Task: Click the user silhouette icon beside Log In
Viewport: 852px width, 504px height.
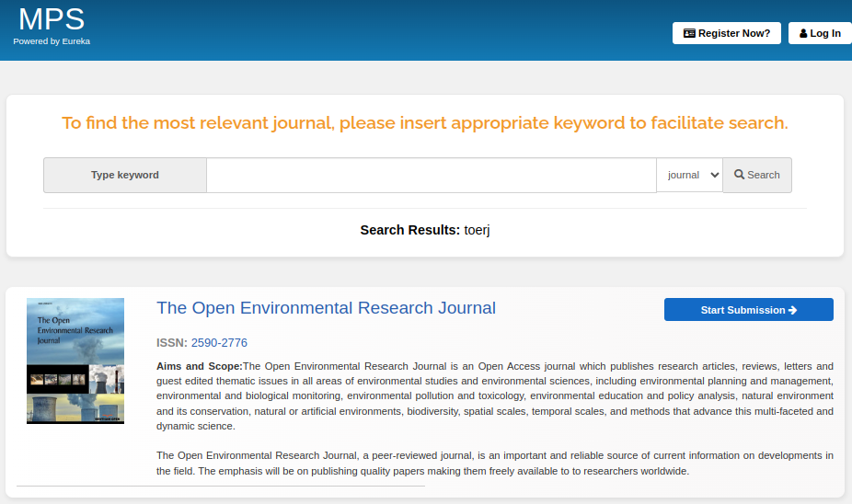Action: pos(803,33)
